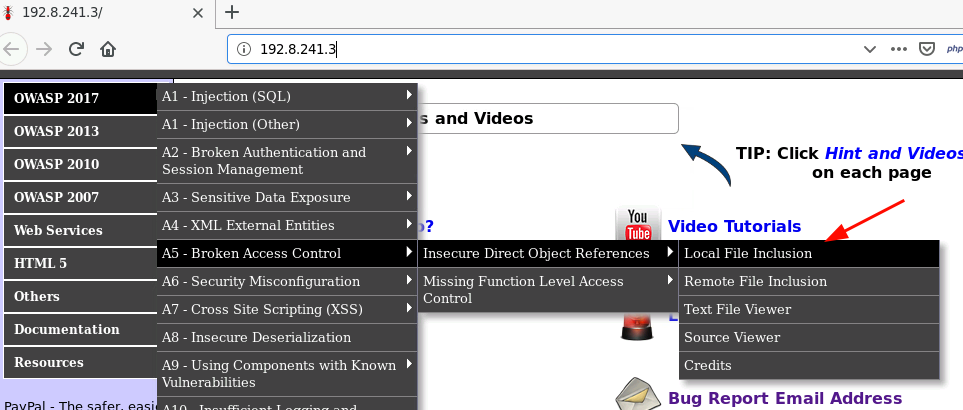Choose Source Viewer
Viewport: 963px width, 410px height.
[809, 338]
